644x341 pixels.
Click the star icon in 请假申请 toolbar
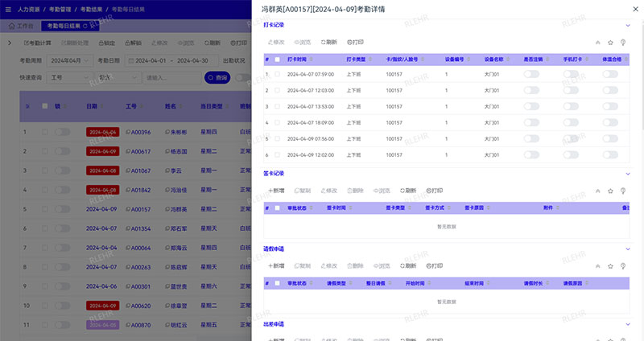pyautogui.click(x=610, y=266)
